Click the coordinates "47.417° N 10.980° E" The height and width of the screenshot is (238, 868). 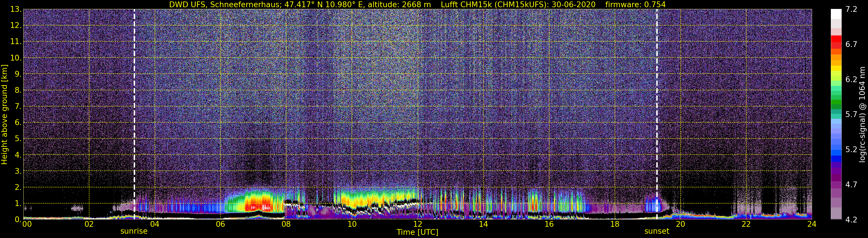point(324,4)
